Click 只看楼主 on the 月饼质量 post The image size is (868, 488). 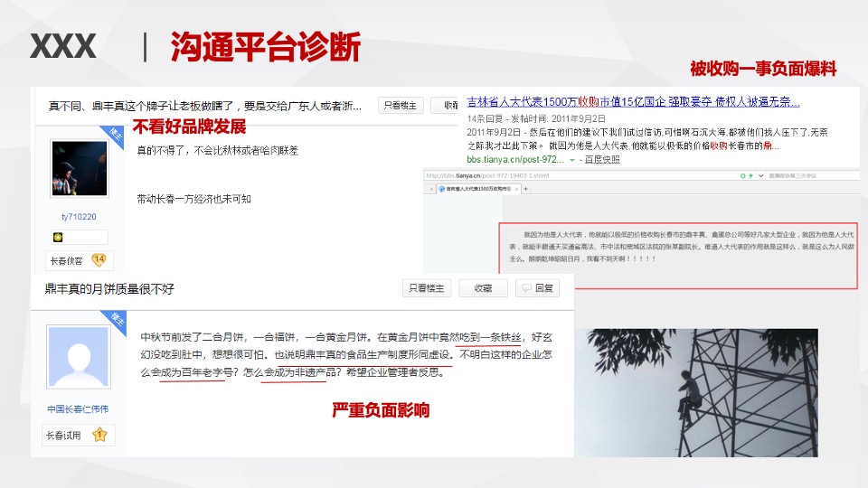point(426,288)
